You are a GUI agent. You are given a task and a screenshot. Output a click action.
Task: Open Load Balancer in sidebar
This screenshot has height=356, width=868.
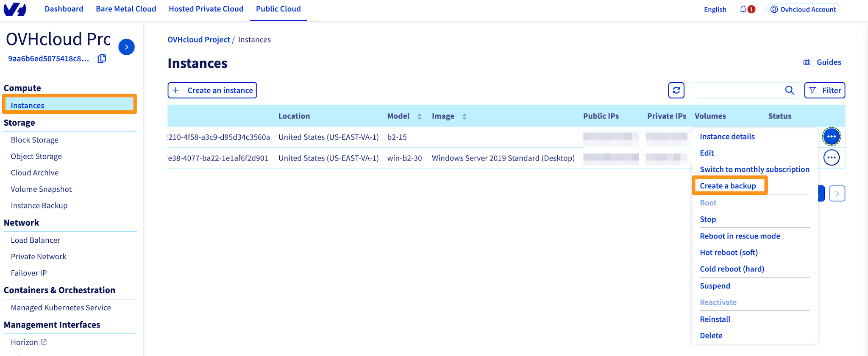tap(36, 240)
